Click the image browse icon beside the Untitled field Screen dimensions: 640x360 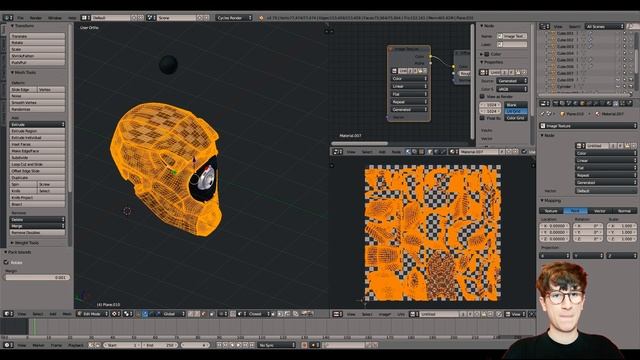413,314
